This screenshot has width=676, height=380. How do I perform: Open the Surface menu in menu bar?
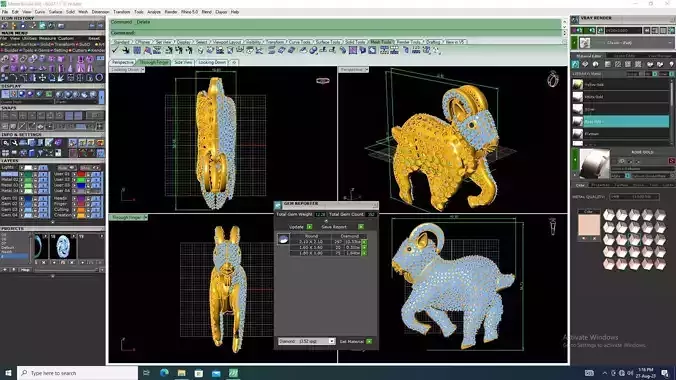(55, 12)
